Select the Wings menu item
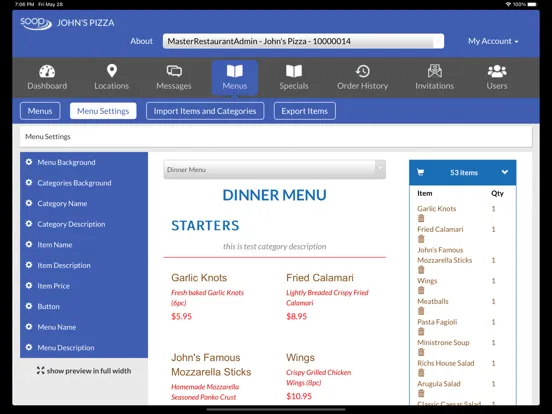The image size is (552, 414). pyautogui.click(x=300, y=358)
